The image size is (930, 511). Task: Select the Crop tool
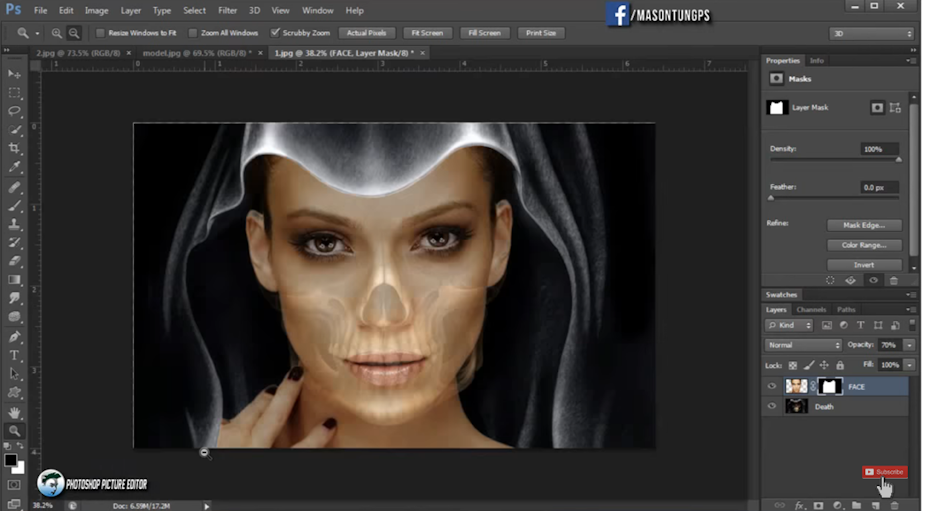14,148
